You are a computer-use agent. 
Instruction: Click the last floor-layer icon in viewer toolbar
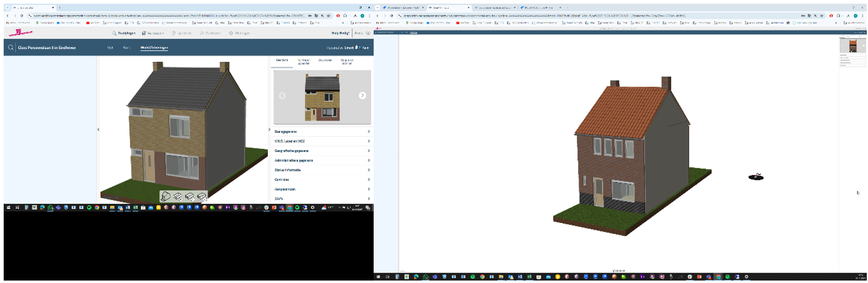click(202, 196)
